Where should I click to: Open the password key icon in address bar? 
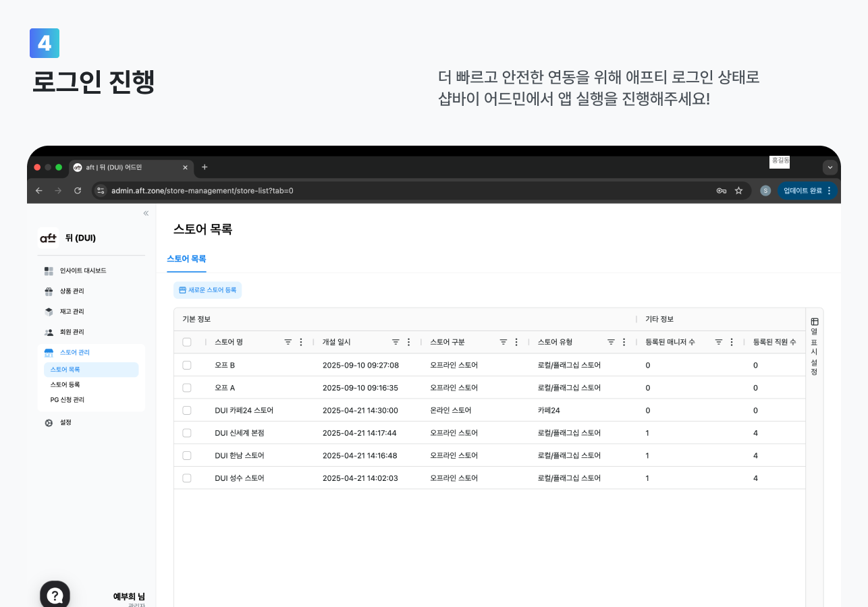click(x=722, y=191)
